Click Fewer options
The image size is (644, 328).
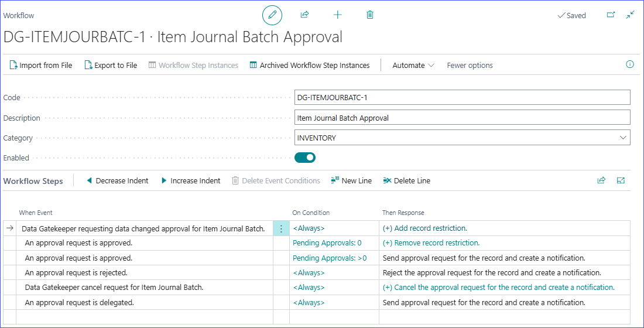pos(470,66)
